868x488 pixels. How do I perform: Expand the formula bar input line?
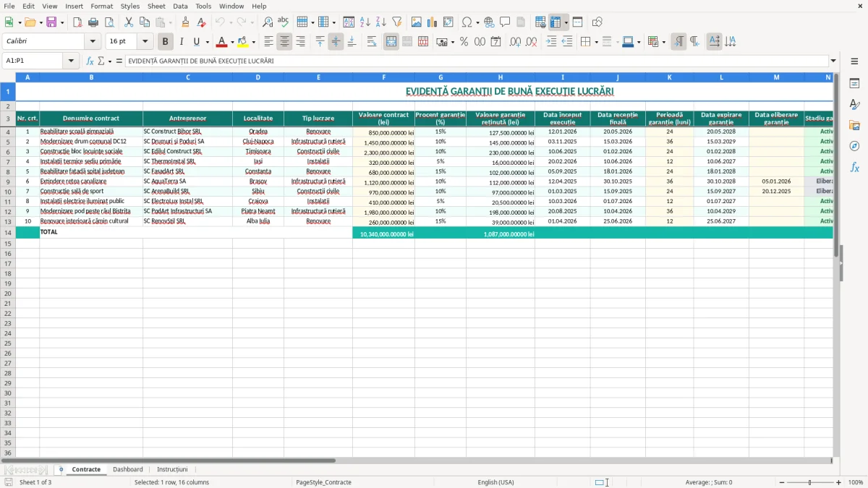point(834,61)
